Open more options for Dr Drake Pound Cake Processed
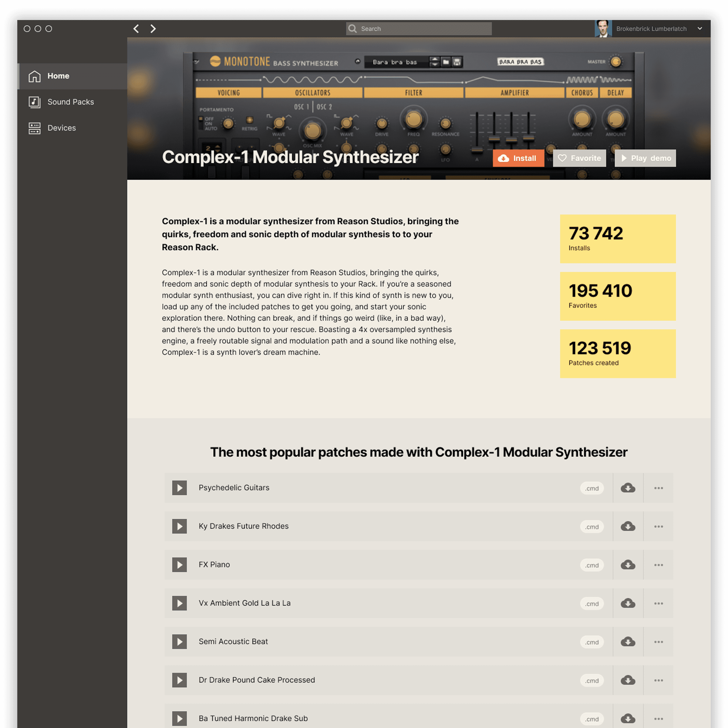 658,680
